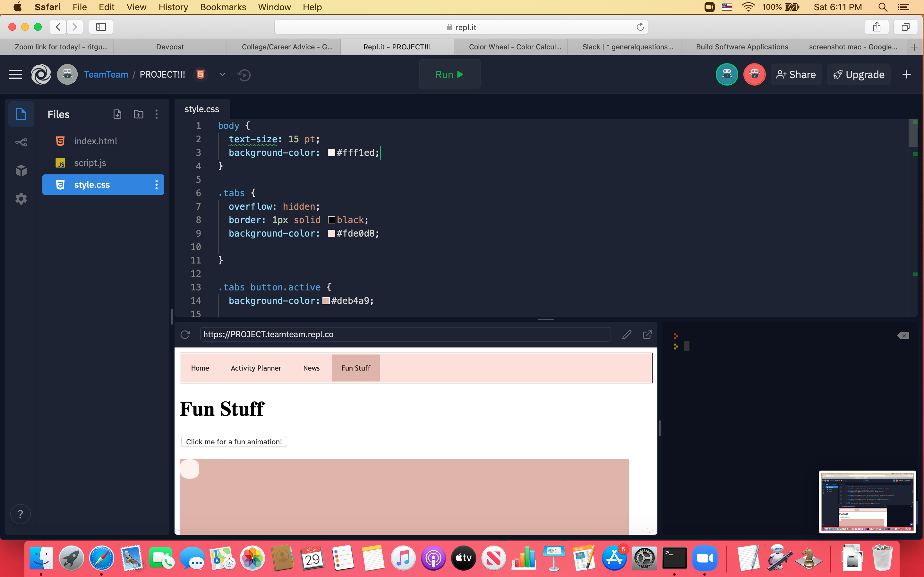Click the add file icon

(x=117, y=114)
